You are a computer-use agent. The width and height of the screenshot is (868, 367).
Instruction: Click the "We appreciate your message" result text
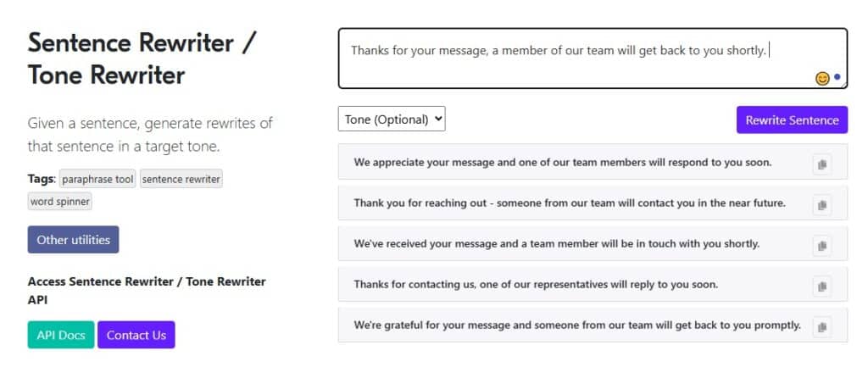coord(562,162)
